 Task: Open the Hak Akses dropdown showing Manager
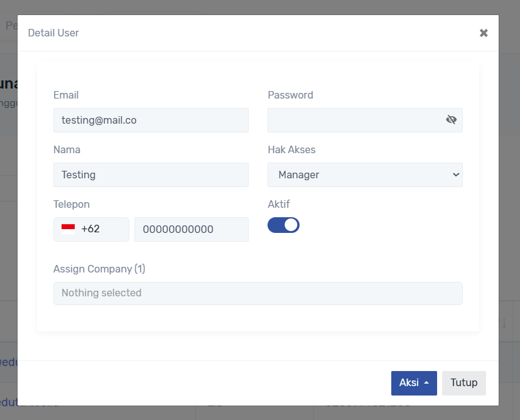(x=365, y=175)
